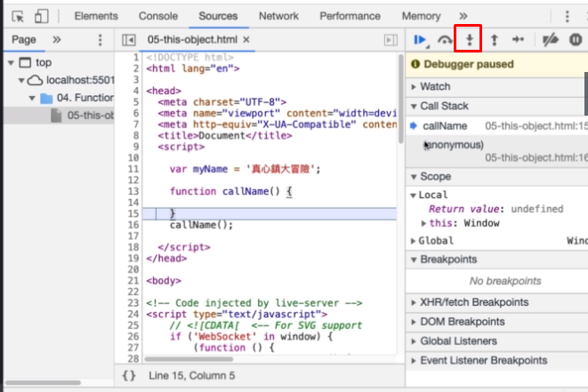Toggle pause on exceptions

click(576, 39)
